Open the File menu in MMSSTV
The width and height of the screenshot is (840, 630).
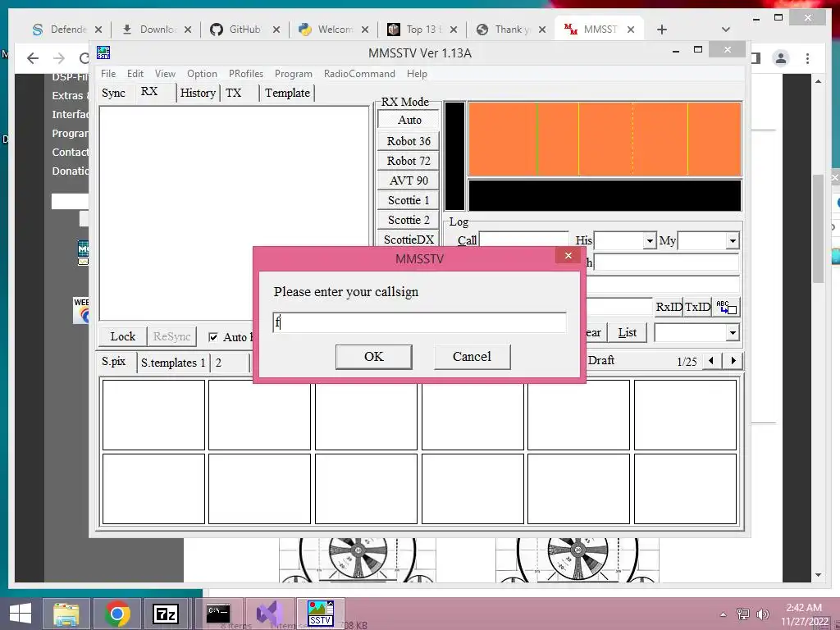(x=108, y=73)
